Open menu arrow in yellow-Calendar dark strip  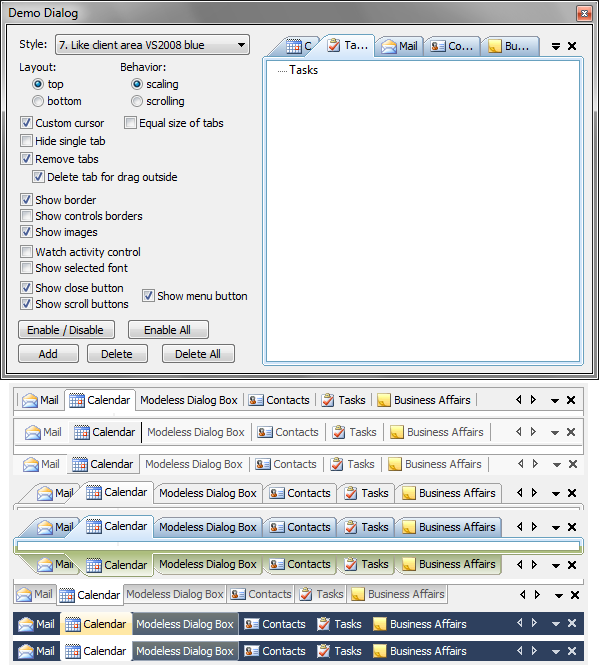tap(556, 624)
